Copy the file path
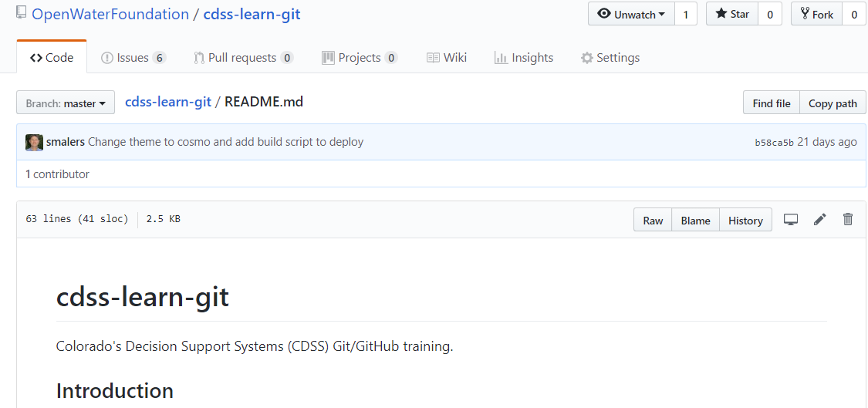The height and width of the screenshot is (408, 868). click(833, 103)
